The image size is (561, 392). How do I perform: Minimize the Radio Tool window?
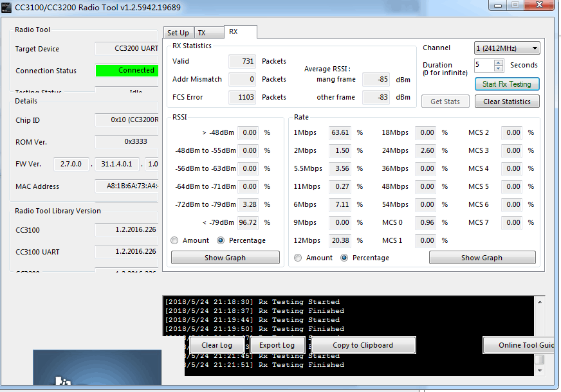498,5
